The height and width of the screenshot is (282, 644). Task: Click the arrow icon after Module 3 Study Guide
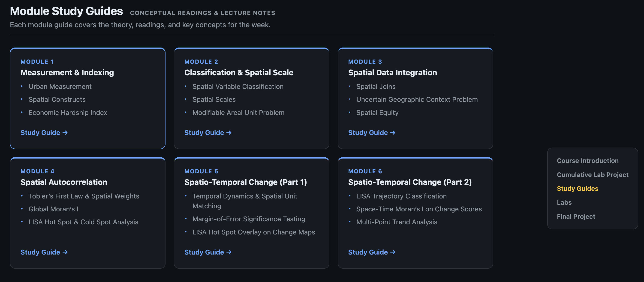point(392,132)
